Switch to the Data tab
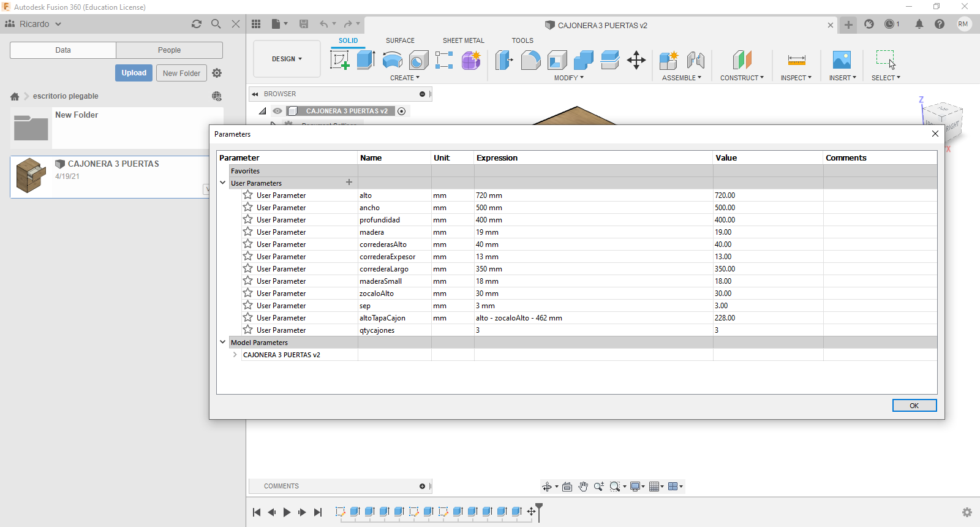The width and height of the screenshot is (980, 527). (63, 50)
